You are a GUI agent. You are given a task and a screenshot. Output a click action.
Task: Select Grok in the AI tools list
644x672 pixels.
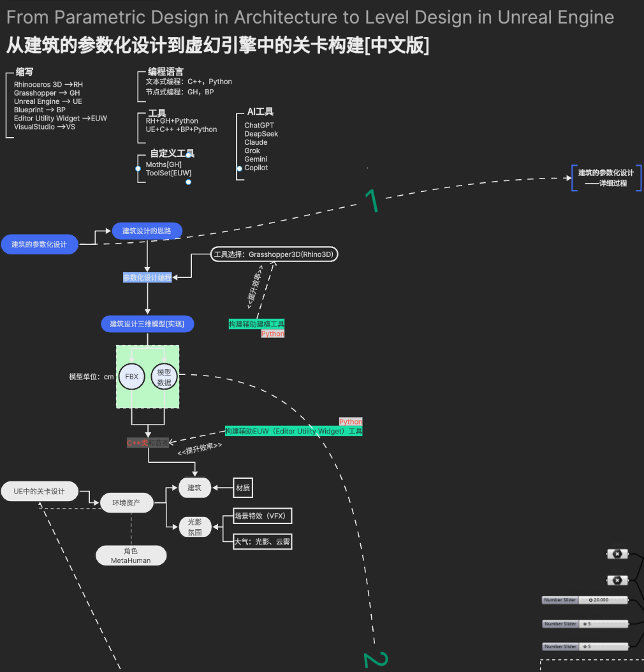(x=252, y=151)
